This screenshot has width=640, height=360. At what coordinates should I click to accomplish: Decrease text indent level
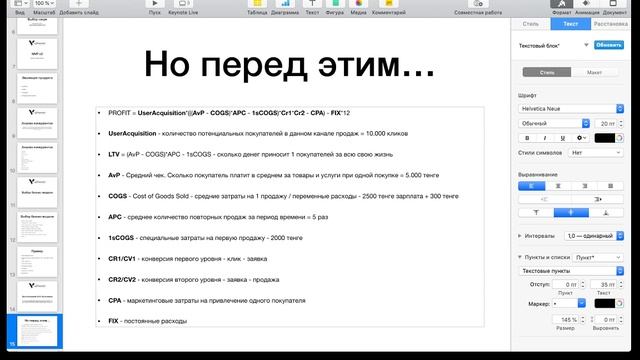tap(544, 199)
